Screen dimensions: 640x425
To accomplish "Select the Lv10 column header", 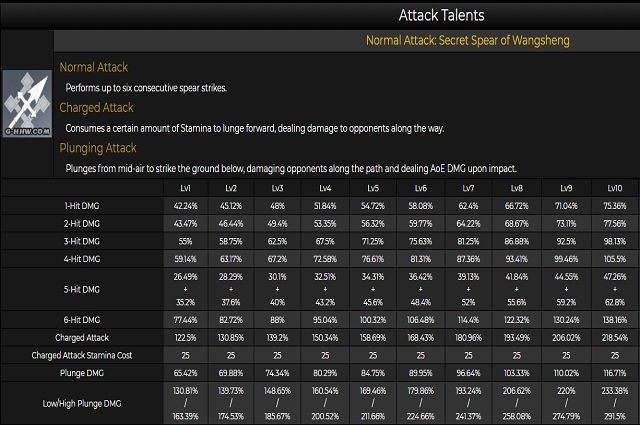I will tap(615, 188).
